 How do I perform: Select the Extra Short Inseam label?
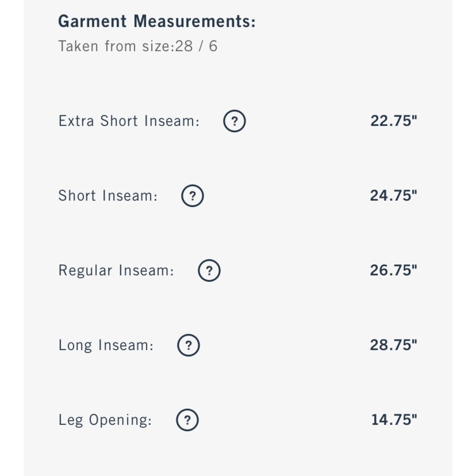point(129,121)
